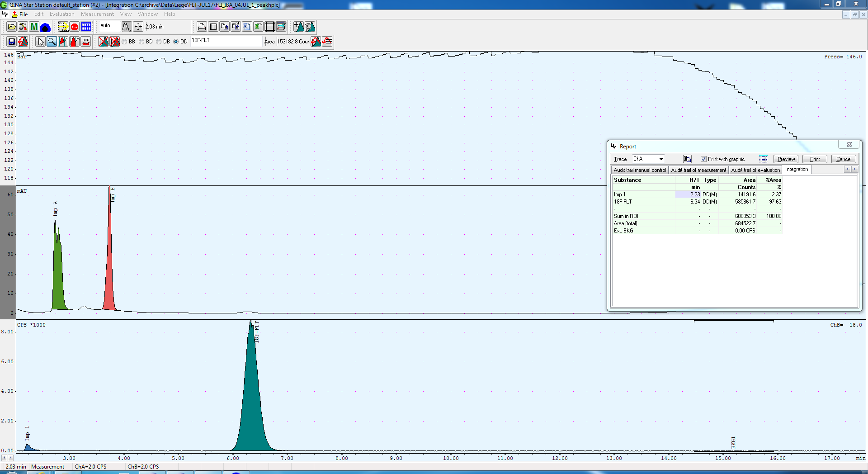
Task: Click the save floppy disk icon
Action: point(12,42)
